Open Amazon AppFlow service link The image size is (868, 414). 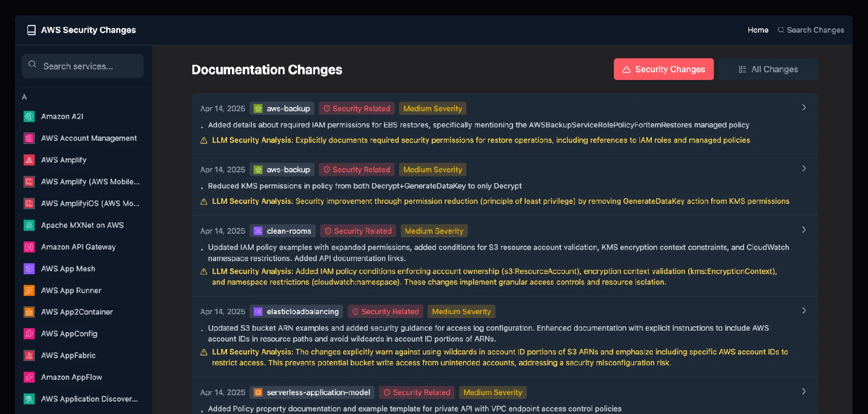(x=71, y=377)
